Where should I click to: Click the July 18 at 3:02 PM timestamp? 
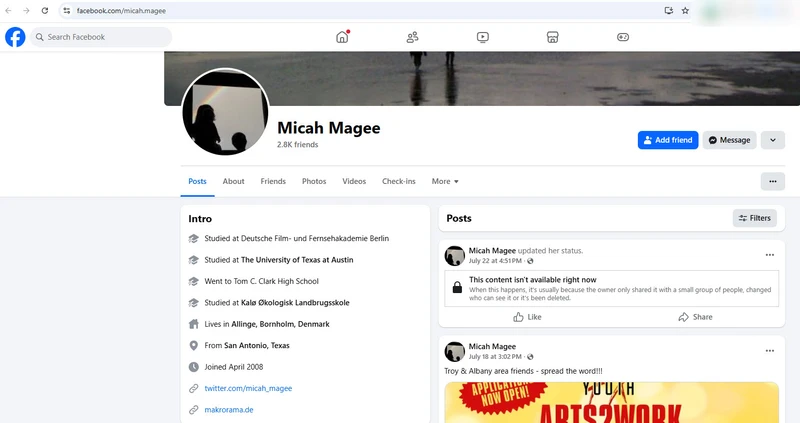pyautogui.click(x=495, y=357)
